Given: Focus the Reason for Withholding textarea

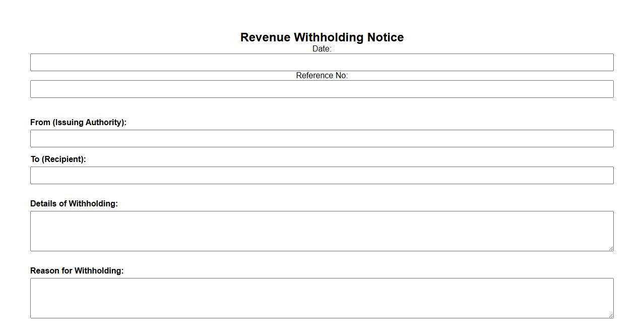Looking at the screenshot, I should click(x=321, y=298).
